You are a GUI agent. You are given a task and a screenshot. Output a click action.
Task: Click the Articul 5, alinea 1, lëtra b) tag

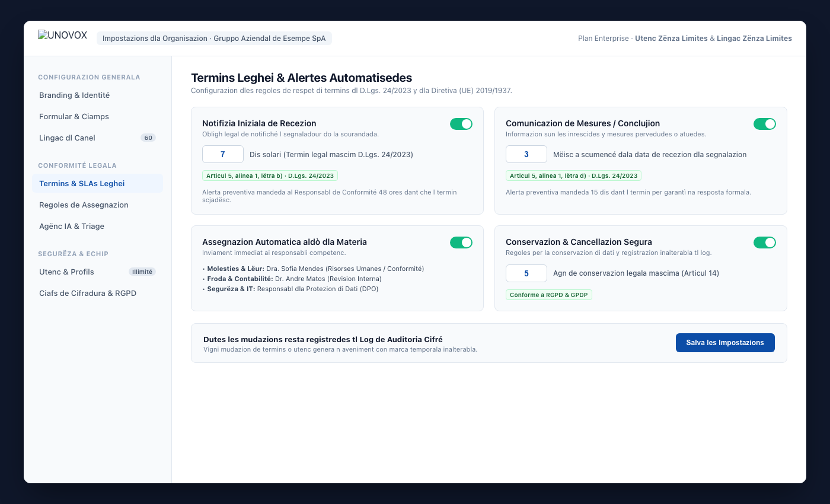pos(270,176)
